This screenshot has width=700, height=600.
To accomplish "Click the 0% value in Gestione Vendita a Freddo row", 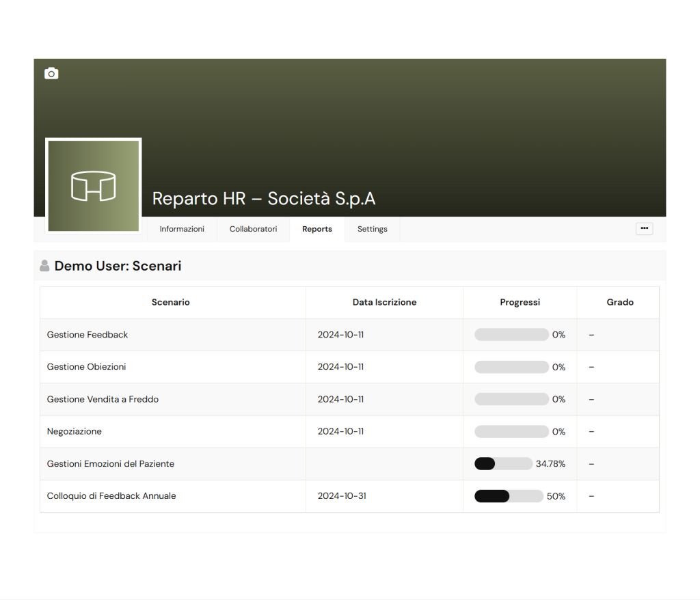I will 558,399.
